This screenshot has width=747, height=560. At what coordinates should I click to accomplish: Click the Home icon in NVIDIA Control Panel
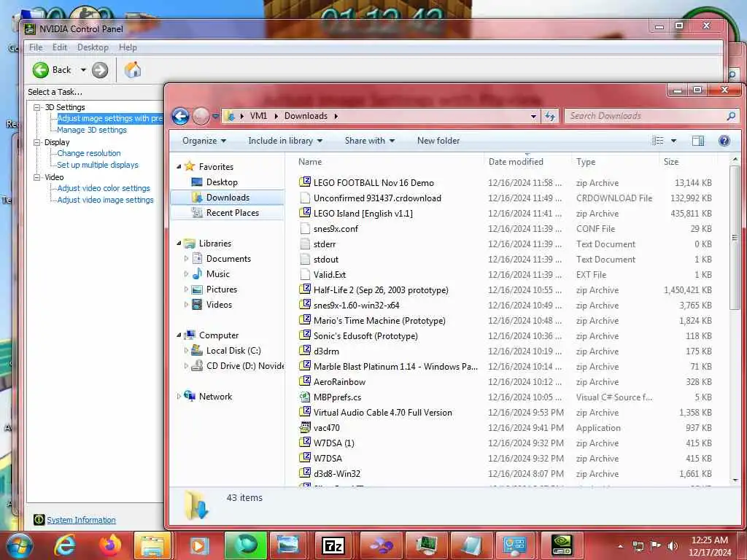point(133,69)
